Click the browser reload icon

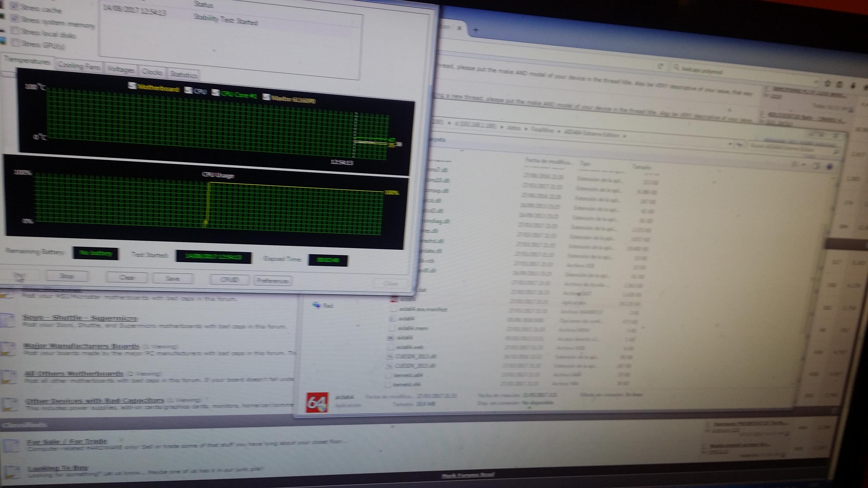(x=661, y=66)
